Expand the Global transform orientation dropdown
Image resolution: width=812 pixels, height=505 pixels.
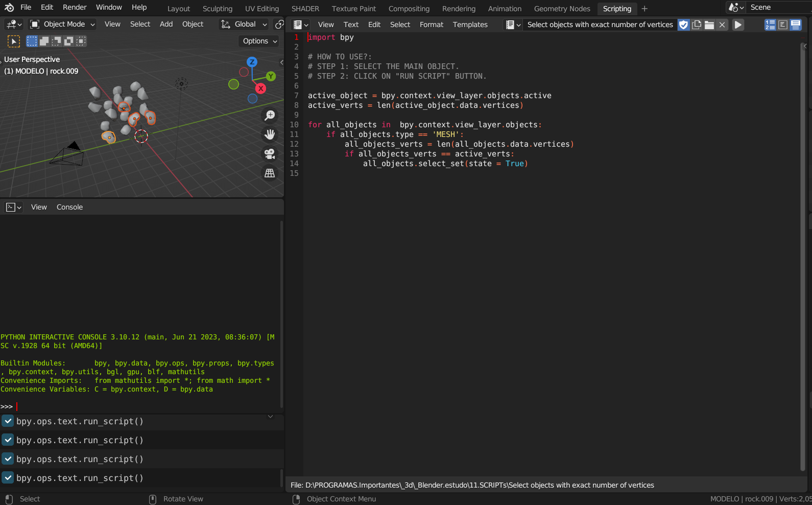(245, 24)
